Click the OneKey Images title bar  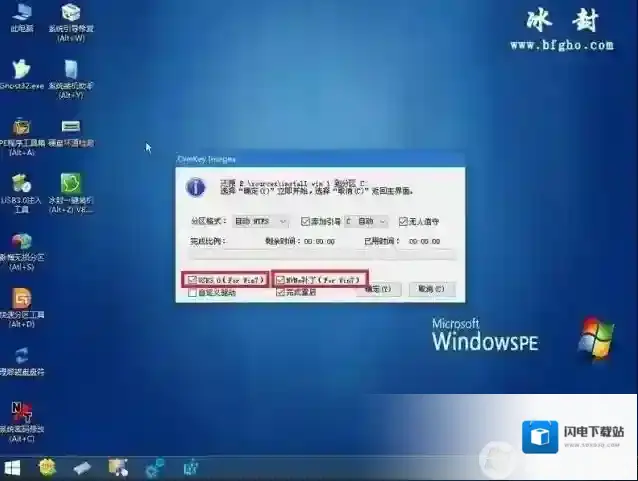pos(300,158)
